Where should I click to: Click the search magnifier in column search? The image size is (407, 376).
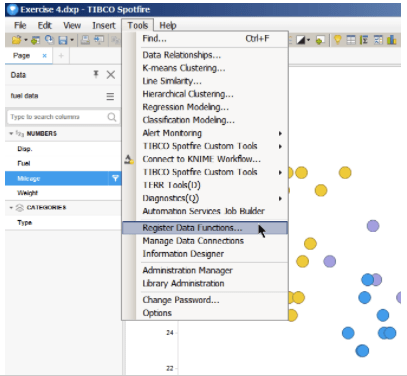(112, 117)
